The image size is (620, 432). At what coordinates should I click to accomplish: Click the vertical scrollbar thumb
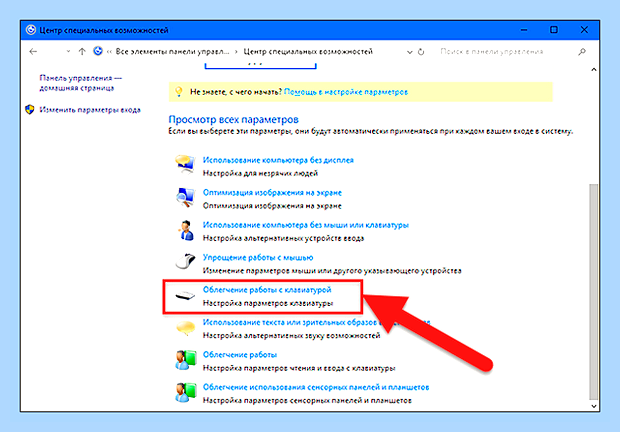(594, 291)
